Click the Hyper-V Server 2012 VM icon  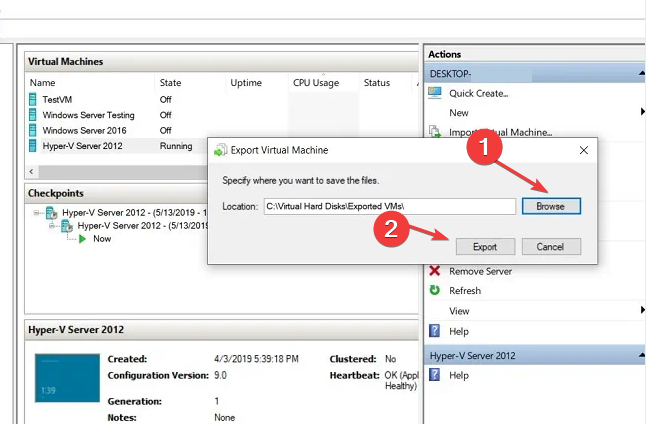pyautogui.click(x=32, y=146)
